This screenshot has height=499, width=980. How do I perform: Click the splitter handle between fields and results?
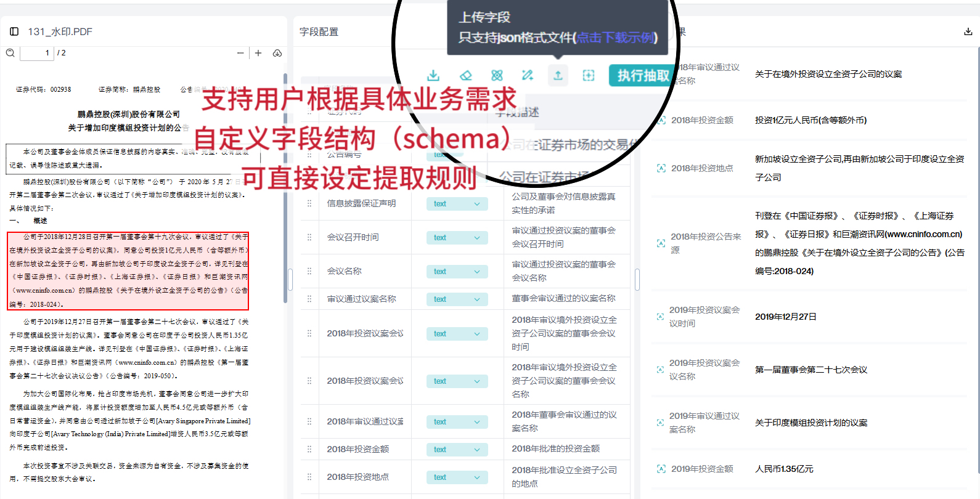637,280
